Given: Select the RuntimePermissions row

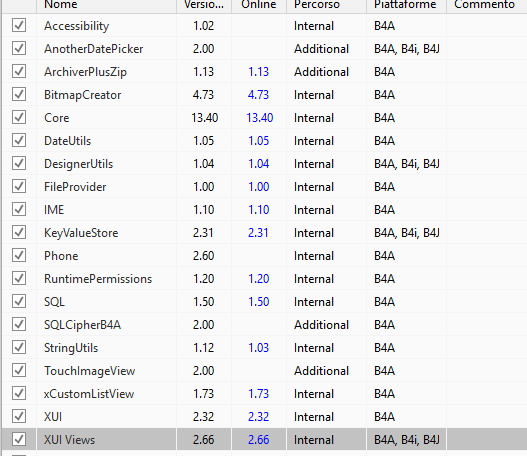Looking at the screenshot, I should tap(264, 279).
